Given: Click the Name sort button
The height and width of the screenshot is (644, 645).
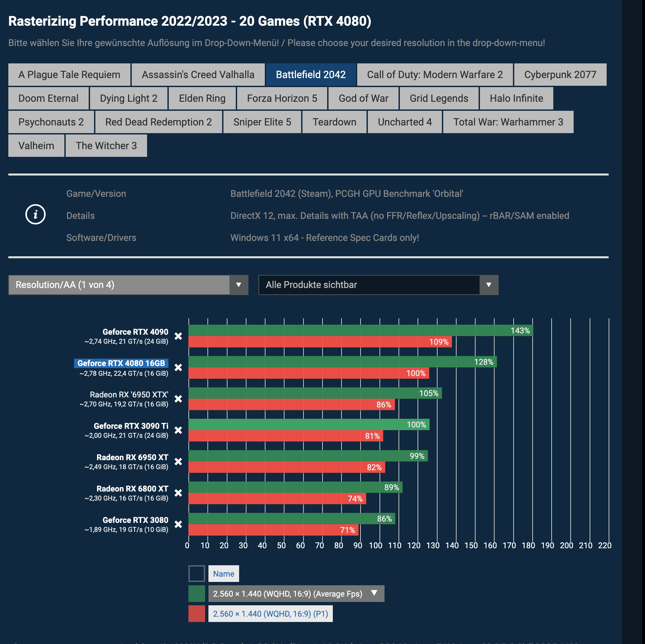Looking at the screenshot, I should (223, 574).
